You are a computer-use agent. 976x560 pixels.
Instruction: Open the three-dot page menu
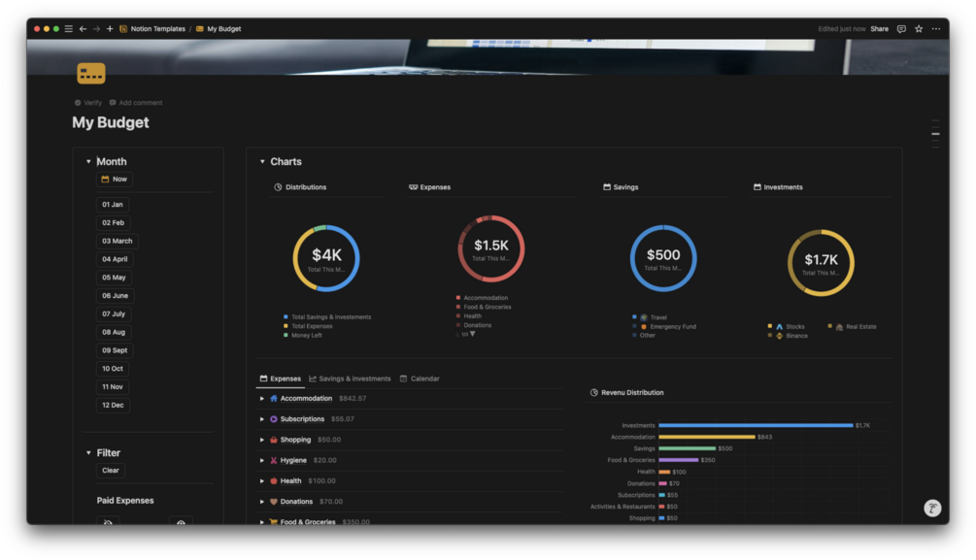pyautogui.click(x=935, y=28)
